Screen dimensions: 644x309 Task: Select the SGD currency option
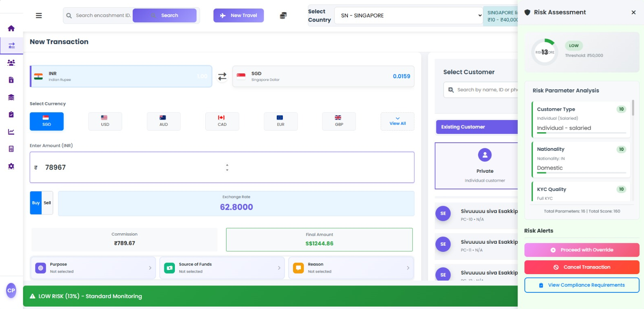(x=47, y=121)
